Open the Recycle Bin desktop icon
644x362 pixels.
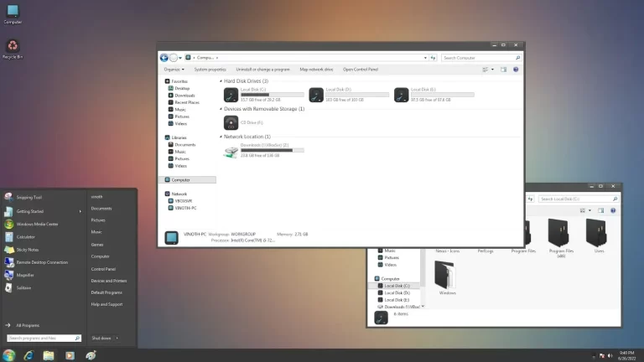[13, 49]
